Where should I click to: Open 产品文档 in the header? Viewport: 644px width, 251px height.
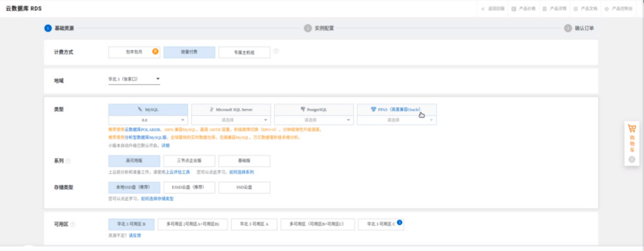(x=589, y=9)
